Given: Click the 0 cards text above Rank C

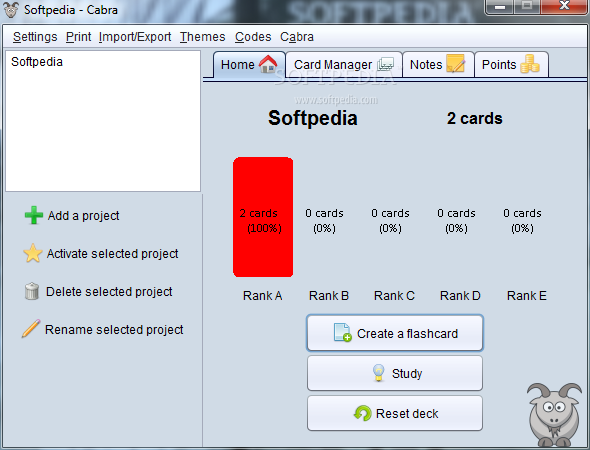Looking at the screenshot, I should (x=390, y=213).
